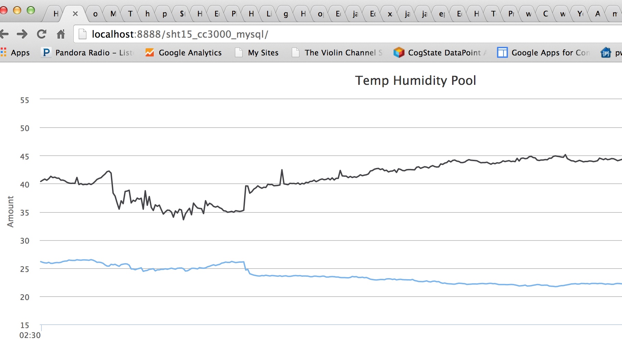This screenshot has width=622, height=364.
Task: Click the home button
Action: tap(61, 34)
